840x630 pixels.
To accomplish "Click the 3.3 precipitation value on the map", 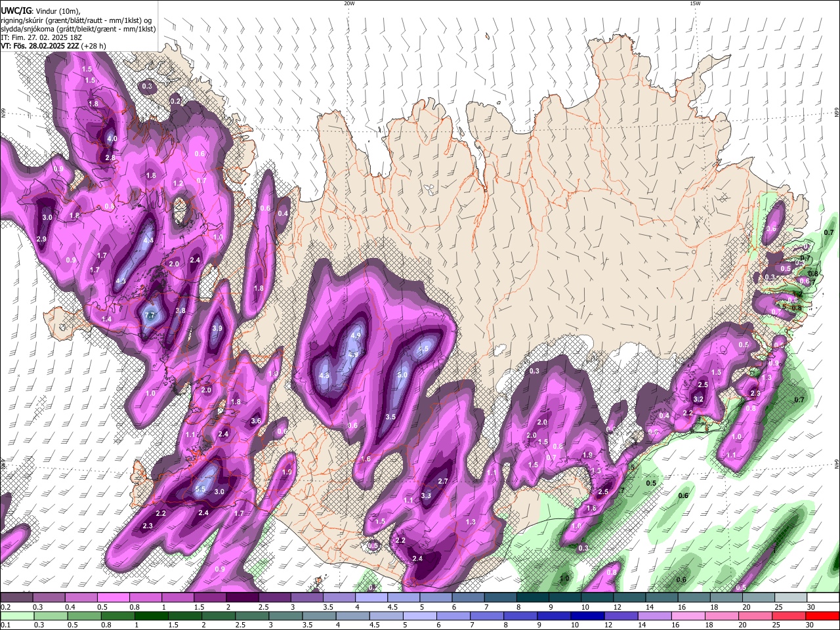I will (x=426, y=495).
